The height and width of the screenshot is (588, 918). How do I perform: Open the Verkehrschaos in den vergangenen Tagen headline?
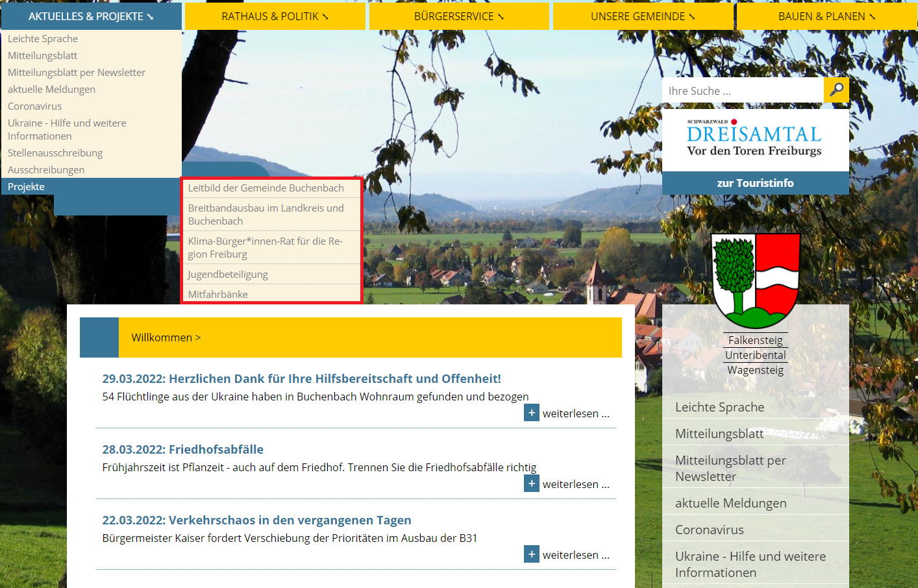coord(256,520)
